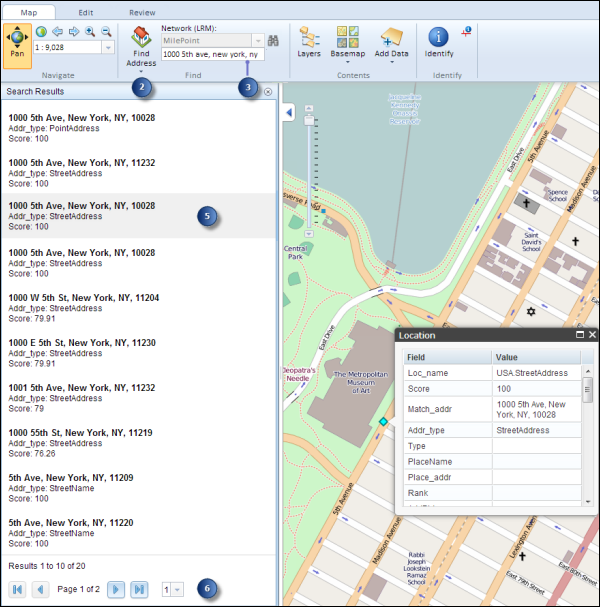Click the zoom out magnifier icon
Screen dimensions: 600x607
(106, 31)
